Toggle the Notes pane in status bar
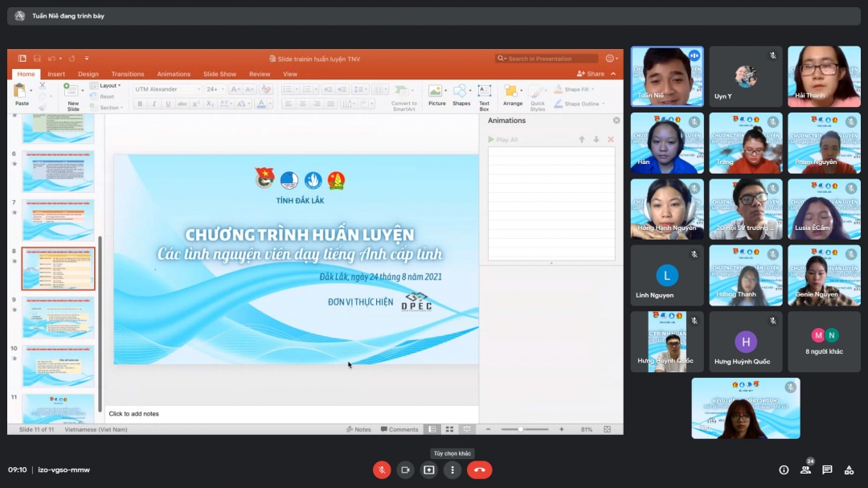This screenshot has height=488, width=868. tap(358, 429)
